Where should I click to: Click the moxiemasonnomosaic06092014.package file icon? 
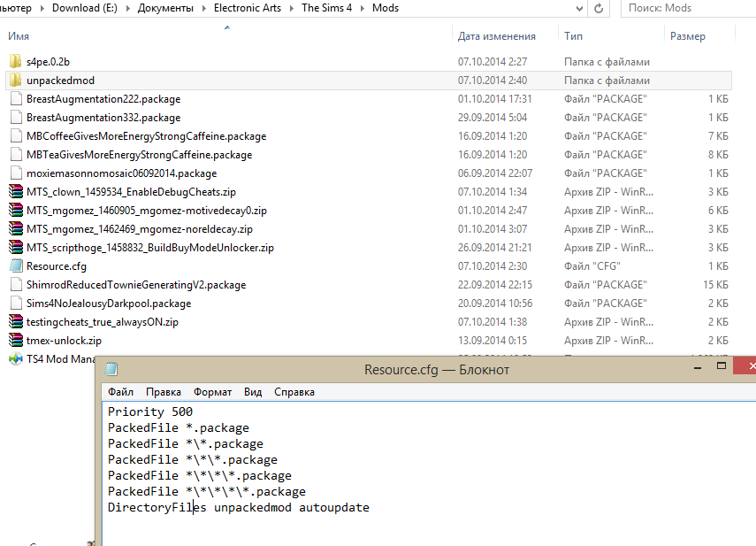16,173
